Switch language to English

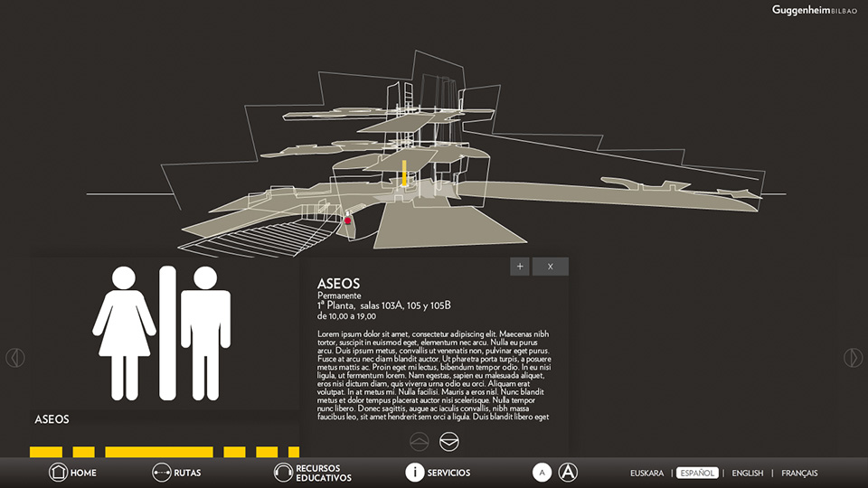(748, 473)
